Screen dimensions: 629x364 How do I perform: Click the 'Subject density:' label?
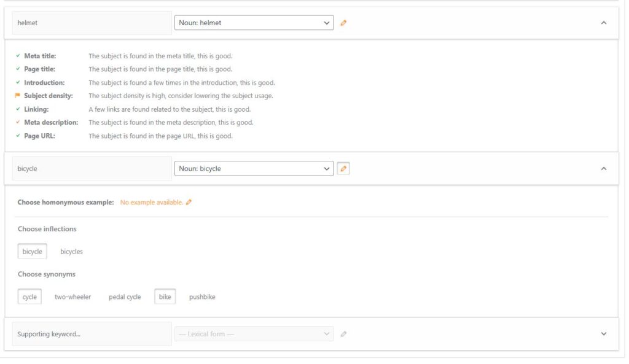point(49,96)
